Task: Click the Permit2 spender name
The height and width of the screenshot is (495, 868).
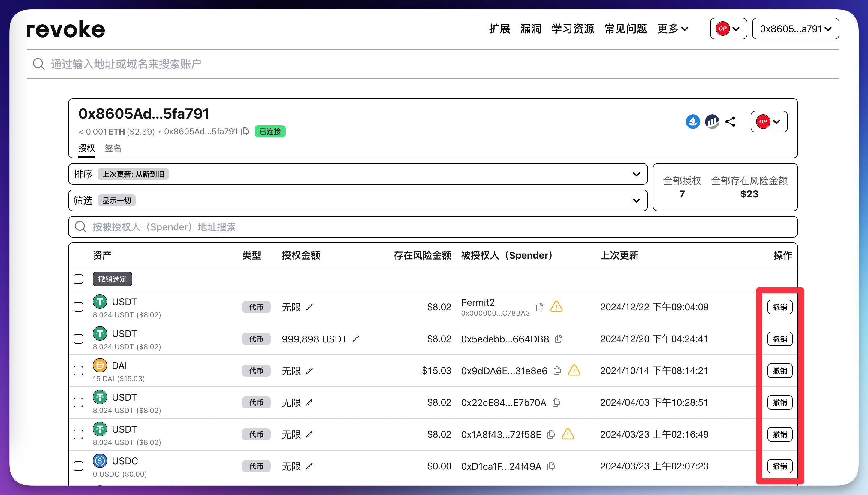Action: click(478, 302)
